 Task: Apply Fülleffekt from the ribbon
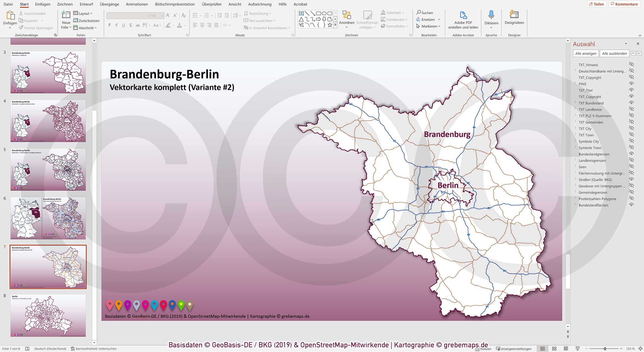click(x=393, y=13)
